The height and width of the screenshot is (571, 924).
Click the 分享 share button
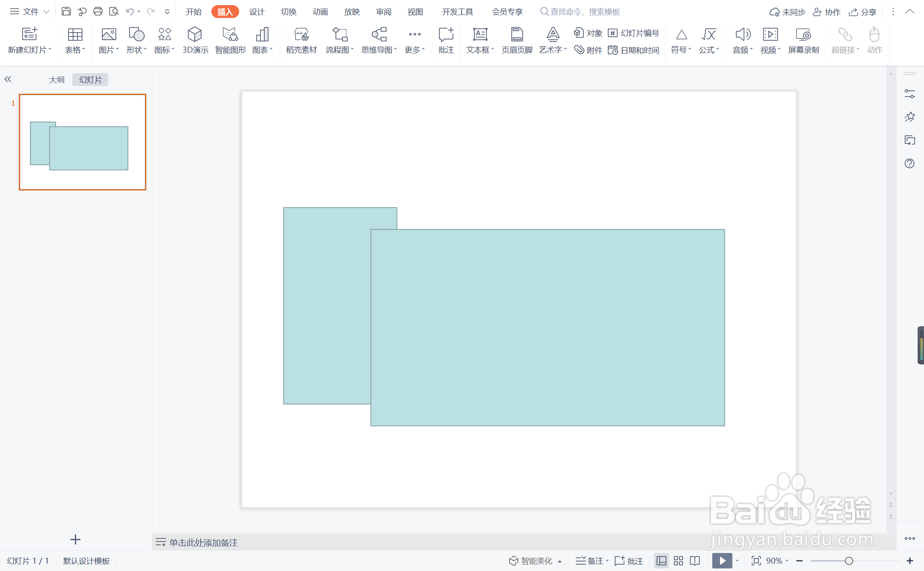[x=863, y=12]
